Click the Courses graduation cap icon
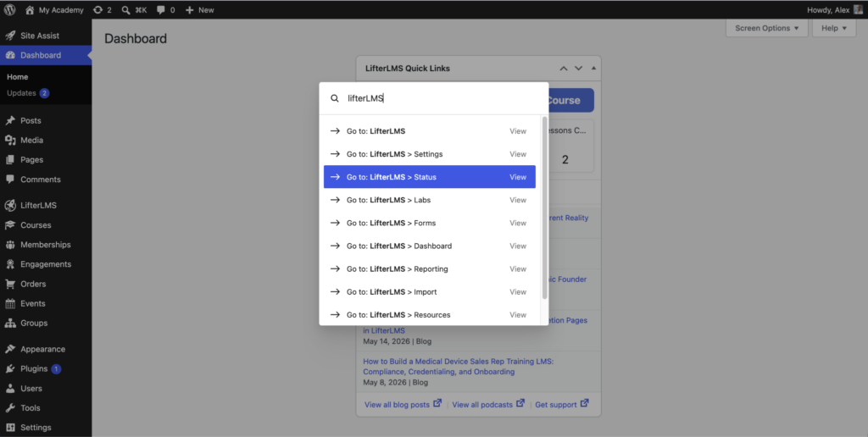Viewport: 868px width, 437px height. 10,225
